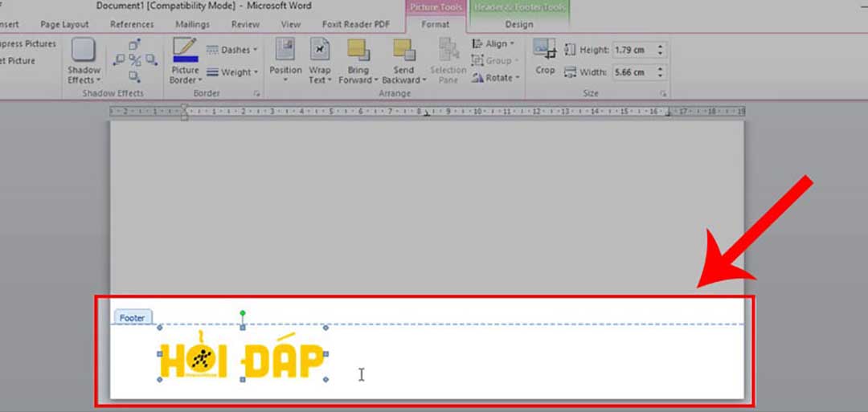
Task: Click the Bring Forward icon
Action: tap(358, 50)
